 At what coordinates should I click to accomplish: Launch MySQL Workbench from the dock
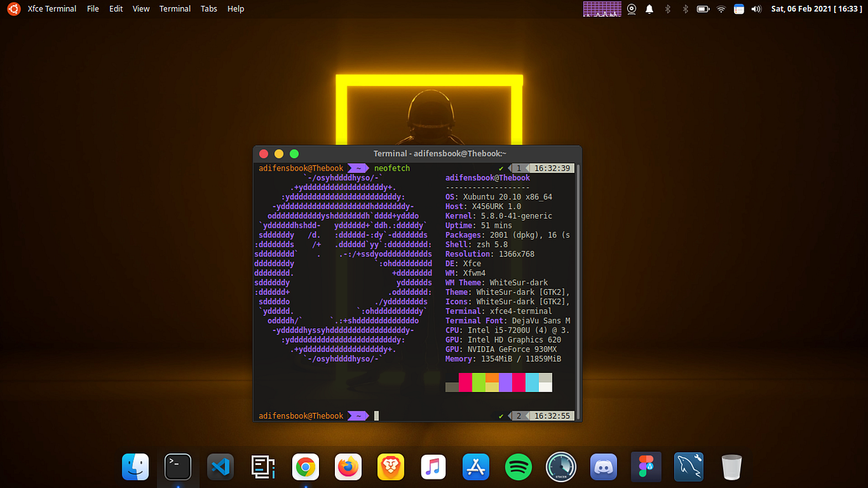click(689, 467)
